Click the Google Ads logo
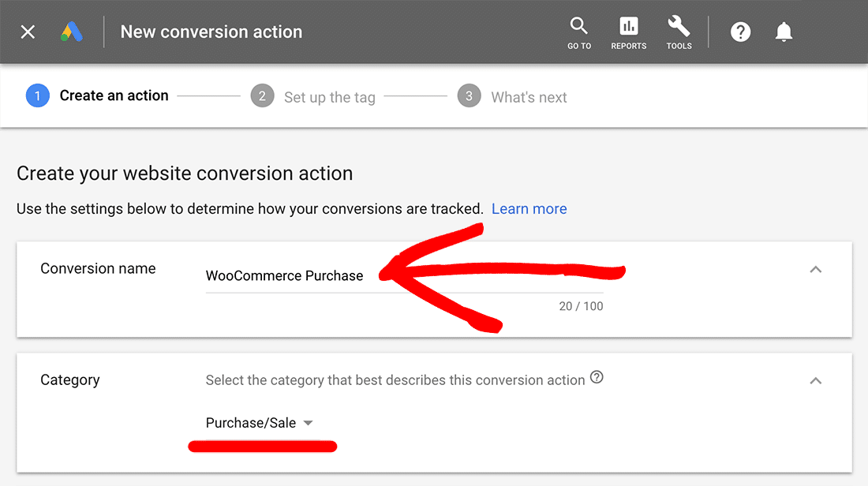Viewport: 868px width, 486px height. 71,32
